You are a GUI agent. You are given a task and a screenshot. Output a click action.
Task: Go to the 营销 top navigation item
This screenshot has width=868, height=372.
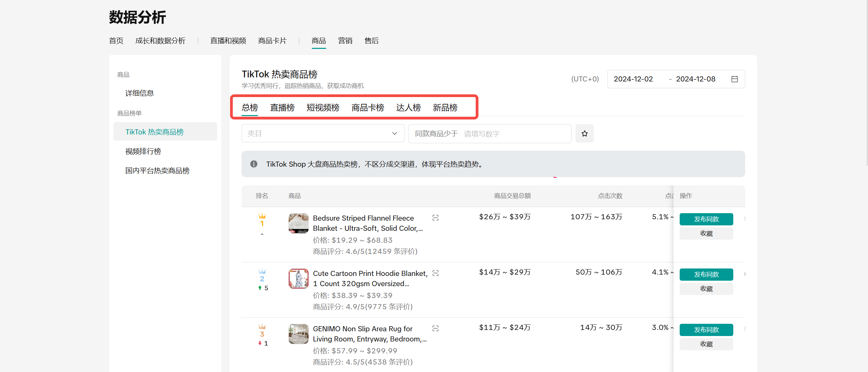coord(345,41)
